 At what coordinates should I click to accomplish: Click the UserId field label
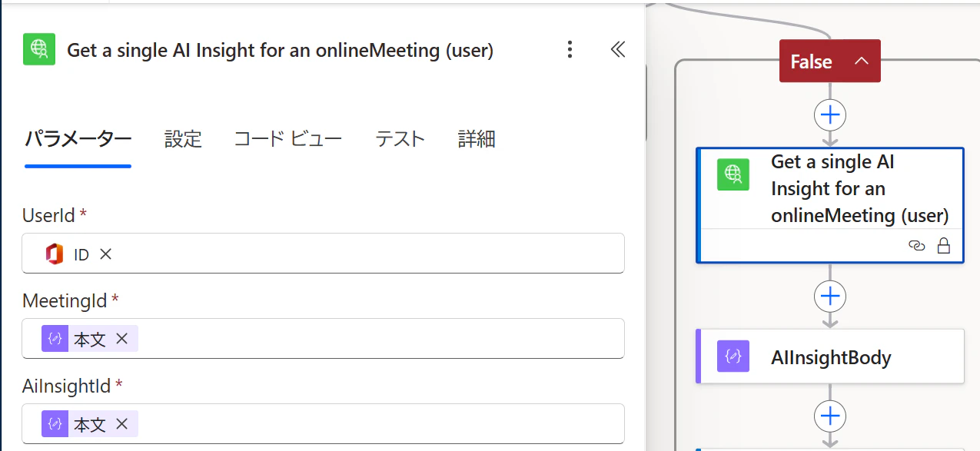click(49, 216)
